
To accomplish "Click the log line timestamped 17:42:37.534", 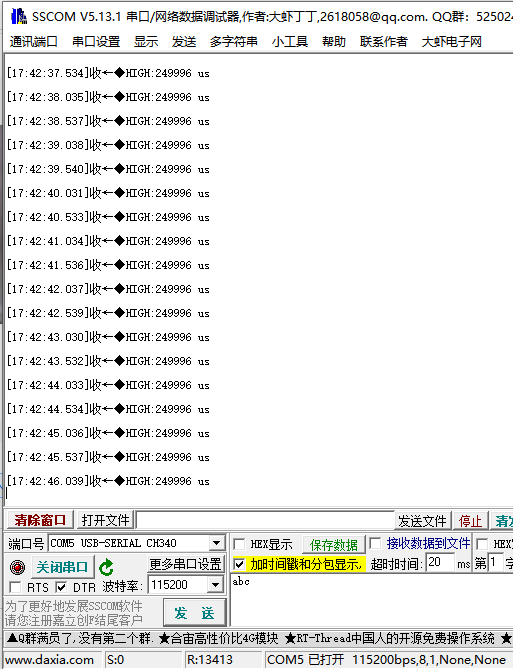I will click(108, 73).
